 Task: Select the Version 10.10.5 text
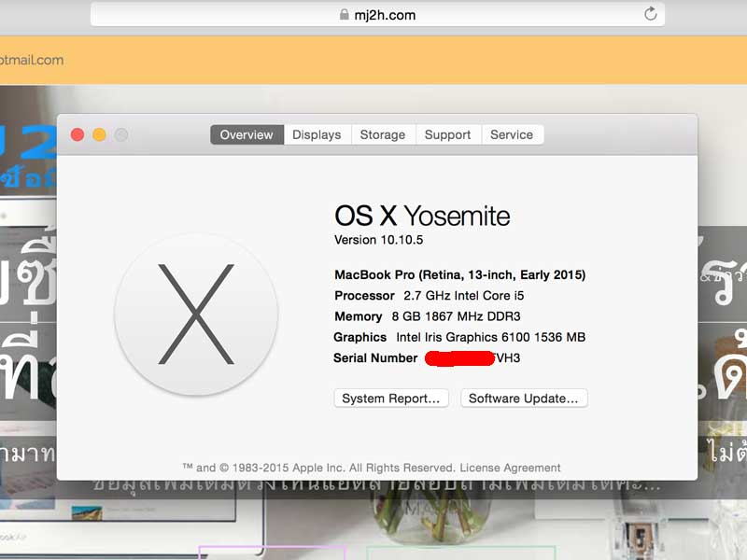[x=379, y=240]
